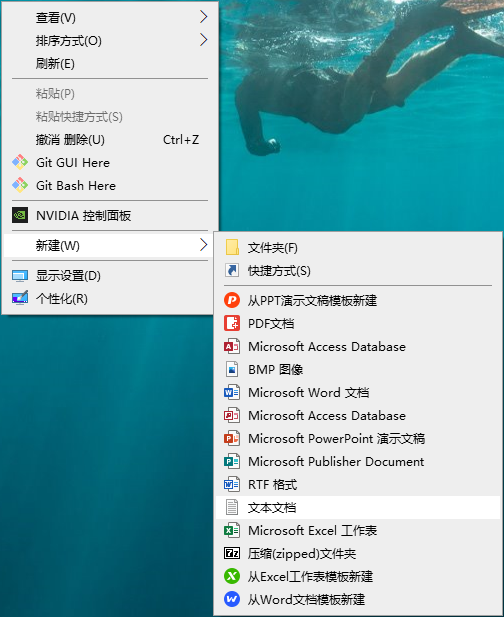This screenshot has width=504, height=617.
Task: Click the 7z icon for 压缩(zipped)文件夹
Action: tap(232, 553)
